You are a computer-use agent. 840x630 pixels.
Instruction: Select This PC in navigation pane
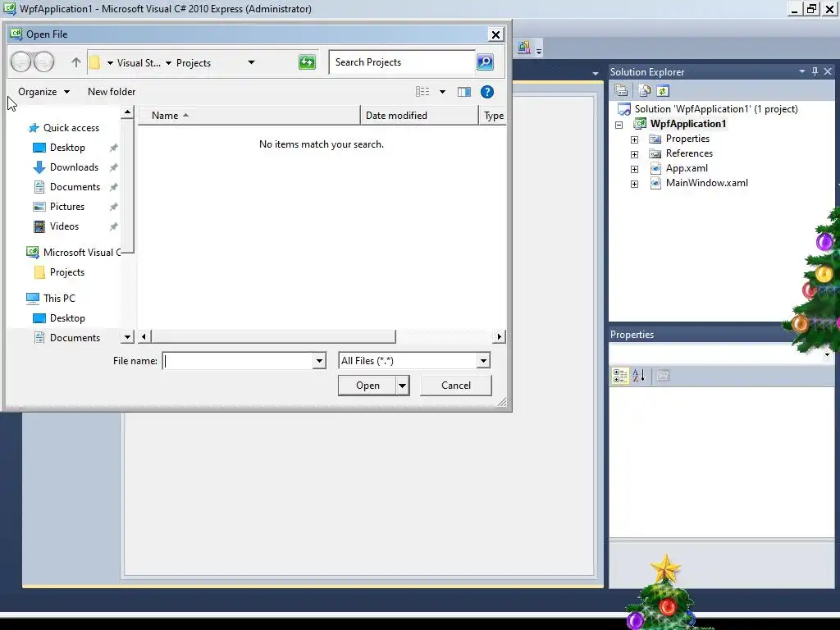(59, 299)
